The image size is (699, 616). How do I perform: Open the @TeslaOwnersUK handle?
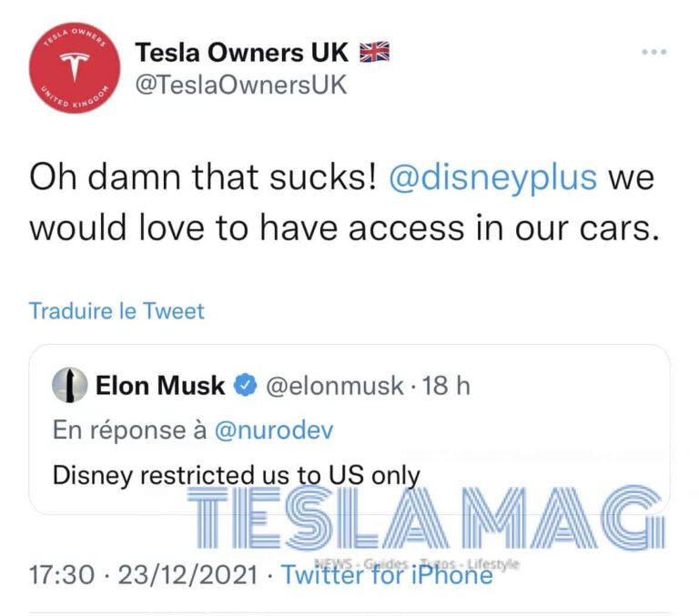point(240,85)
